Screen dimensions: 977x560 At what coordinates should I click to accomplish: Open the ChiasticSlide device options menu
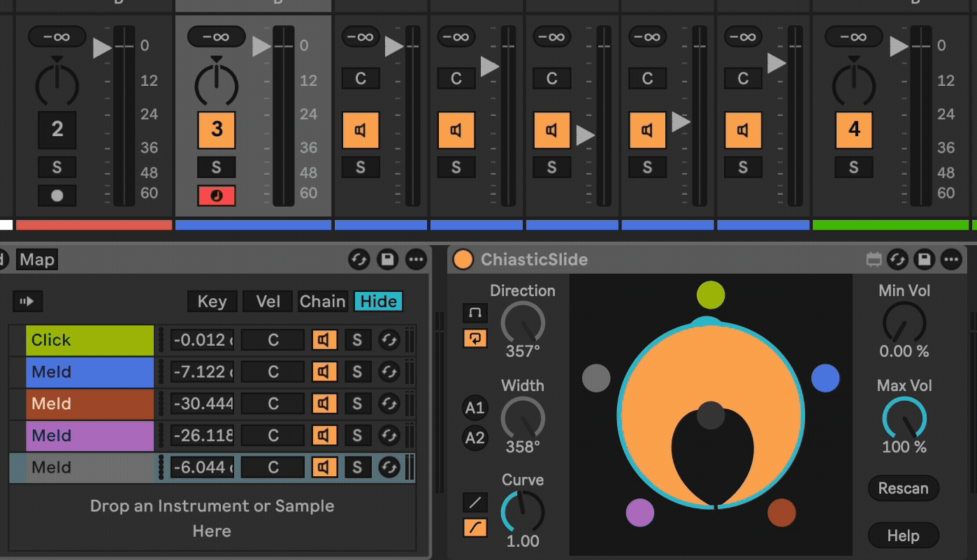point(950,260)
